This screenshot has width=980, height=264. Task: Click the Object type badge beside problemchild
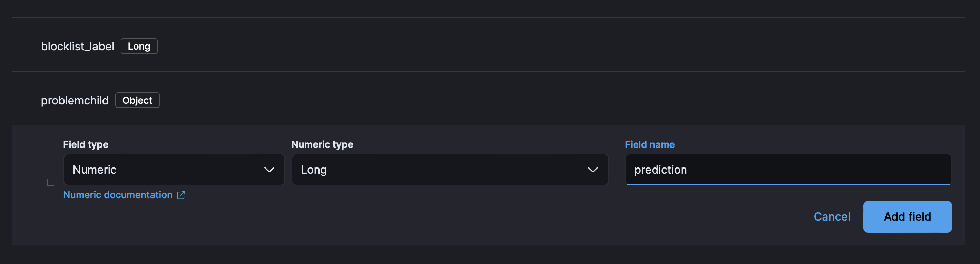click(137, 100)
